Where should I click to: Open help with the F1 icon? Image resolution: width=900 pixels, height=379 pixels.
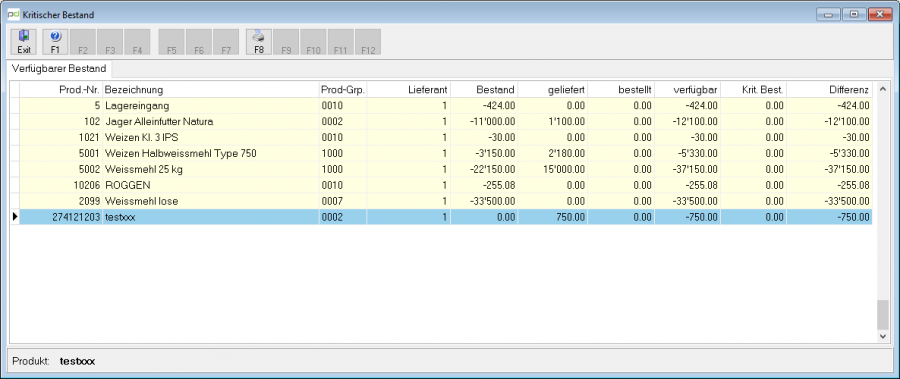(x=55, y=42)
